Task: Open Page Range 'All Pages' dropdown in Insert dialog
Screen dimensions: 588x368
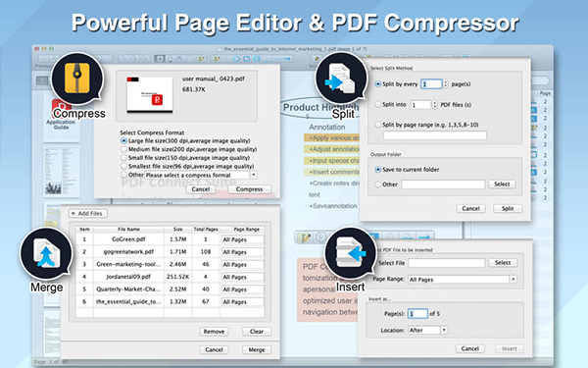Action: 462,280
